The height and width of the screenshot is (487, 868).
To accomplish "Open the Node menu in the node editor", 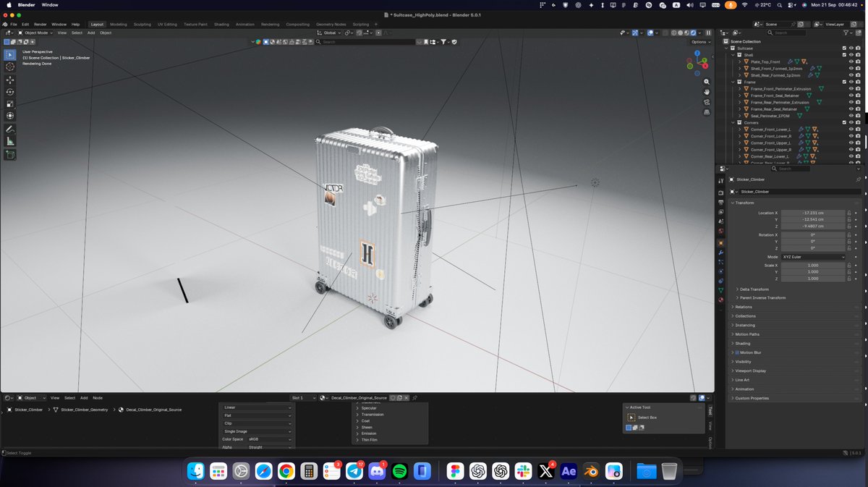I will [x=98, y=398].
